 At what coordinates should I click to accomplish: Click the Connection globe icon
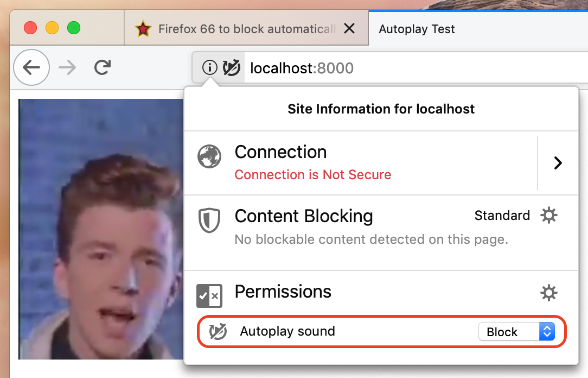209,156
